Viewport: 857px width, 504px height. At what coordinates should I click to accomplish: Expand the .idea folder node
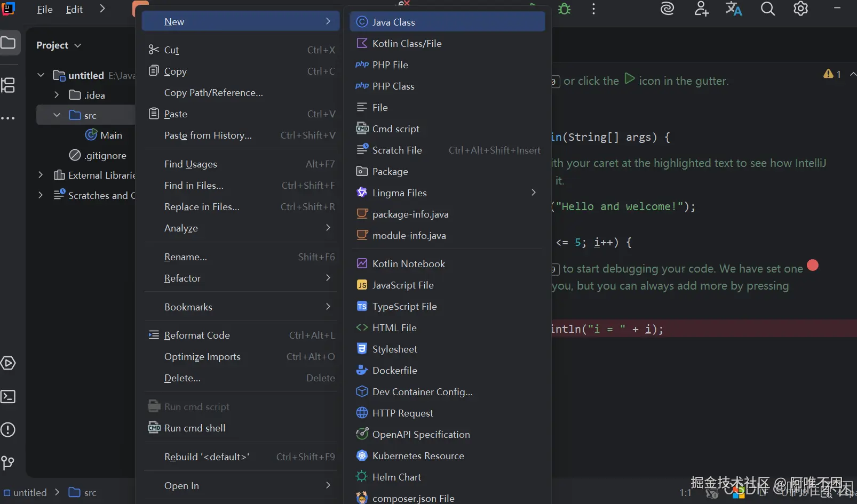tap(57, 95)
